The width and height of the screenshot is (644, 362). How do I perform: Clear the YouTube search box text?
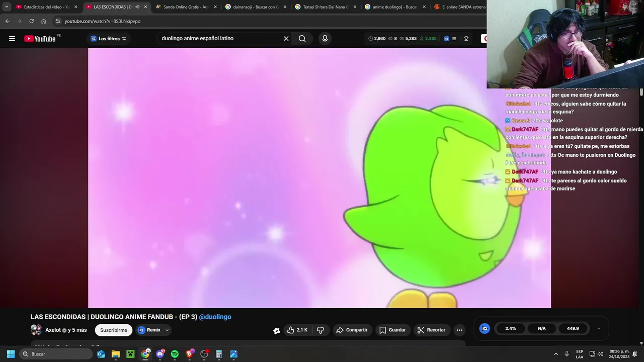tap(286, 39)
